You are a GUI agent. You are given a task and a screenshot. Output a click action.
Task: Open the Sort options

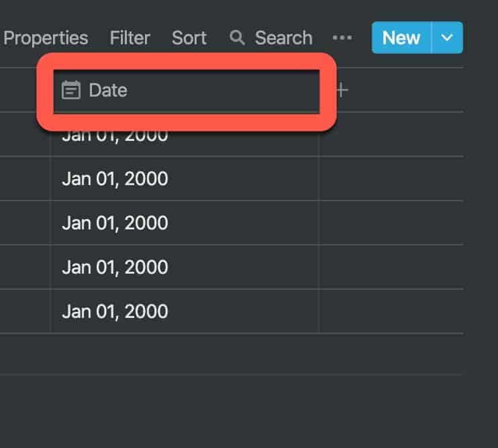(x=189, y=38)
